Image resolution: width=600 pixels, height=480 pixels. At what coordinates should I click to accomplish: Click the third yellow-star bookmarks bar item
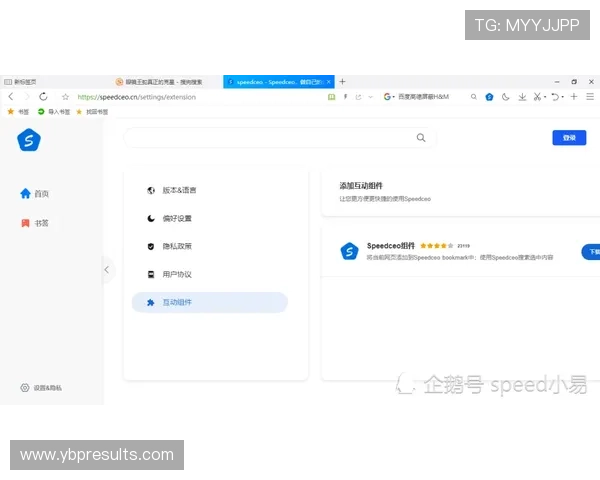pos(92,112)
